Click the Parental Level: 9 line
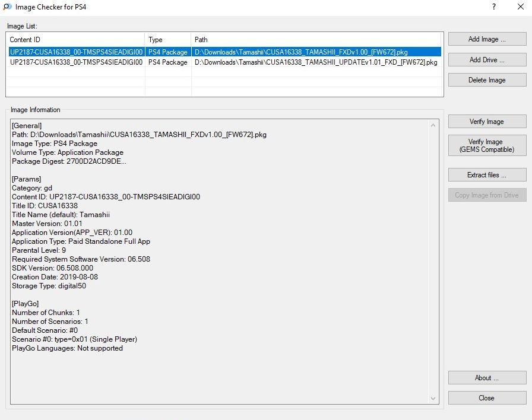 pyautogui.click(x=39, y=250)
